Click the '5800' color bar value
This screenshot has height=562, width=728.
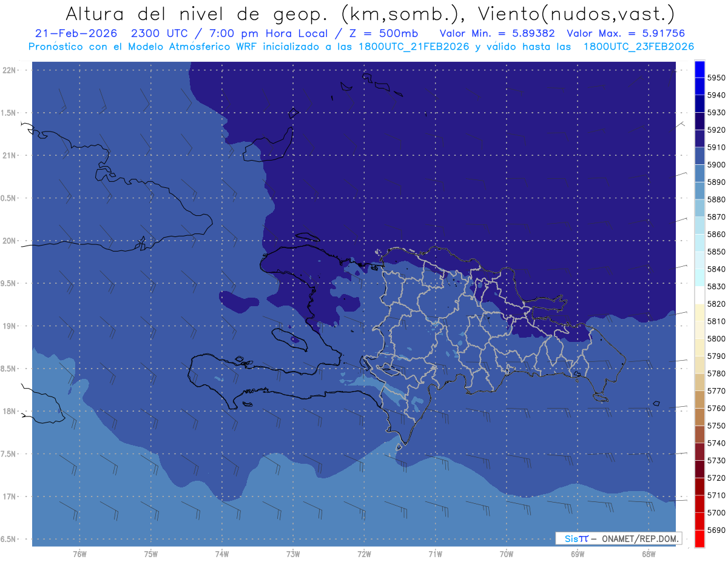[x=716, y=338]
